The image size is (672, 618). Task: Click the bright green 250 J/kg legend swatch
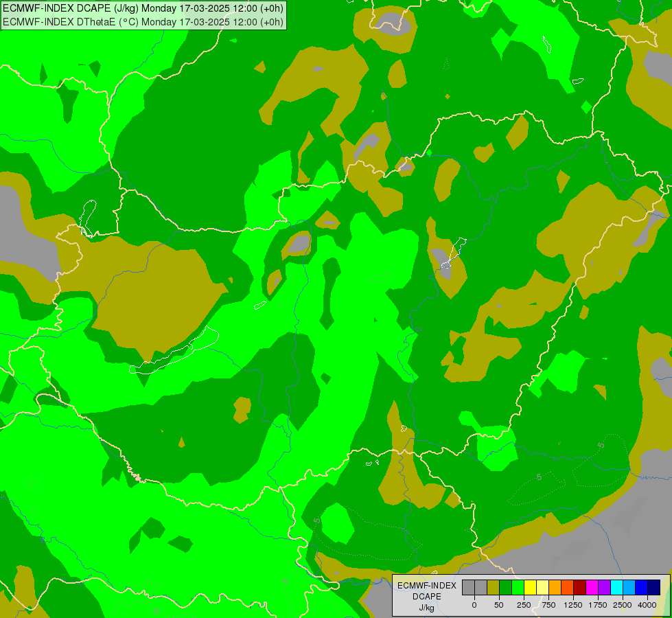pyautogui.click(x=518, y=588)
